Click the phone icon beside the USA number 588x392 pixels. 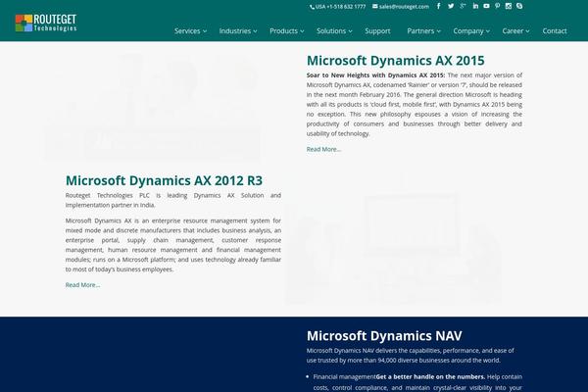click(312, 7)
